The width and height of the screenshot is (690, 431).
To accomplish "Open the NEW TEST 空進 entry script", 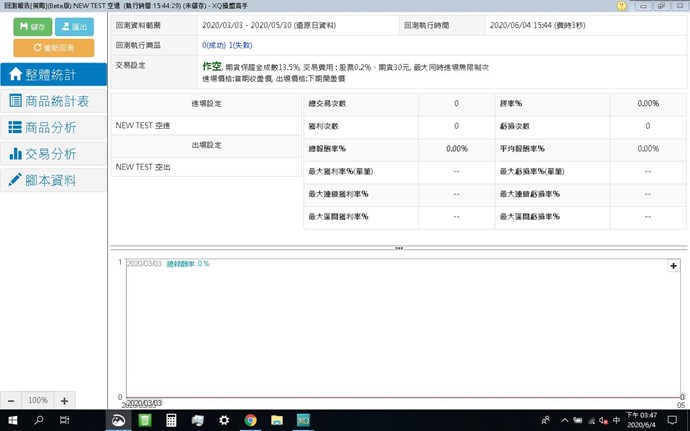I will pos(144,126).
